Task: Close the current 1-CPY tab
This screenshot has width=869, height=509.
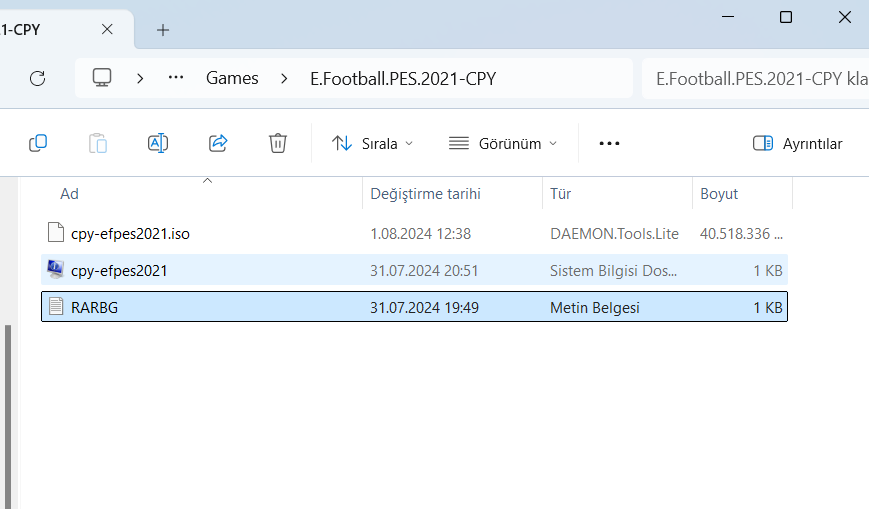Action: click(x=107, y=29)
